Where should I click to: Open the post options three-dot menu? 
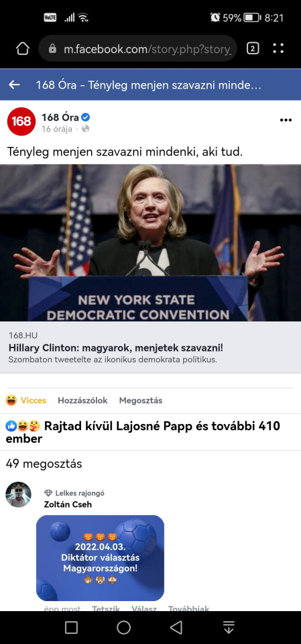286,120
